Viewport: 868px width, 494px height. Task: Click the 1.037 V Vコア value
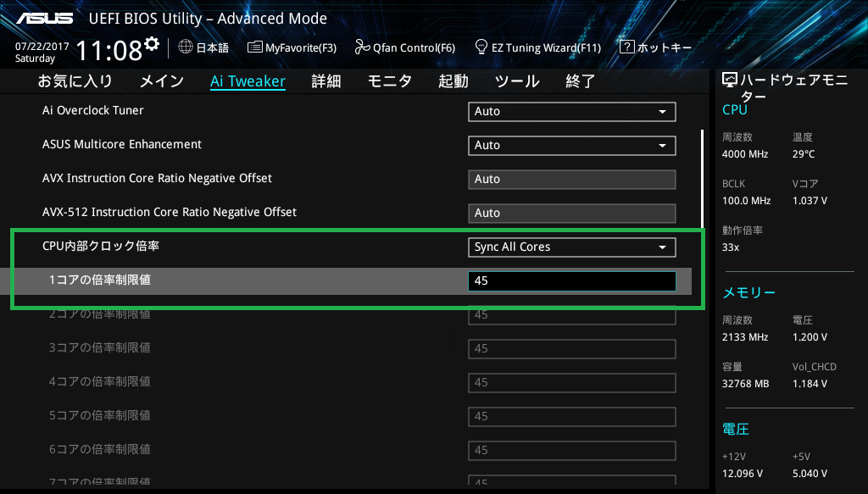click(x=810, y=201)
